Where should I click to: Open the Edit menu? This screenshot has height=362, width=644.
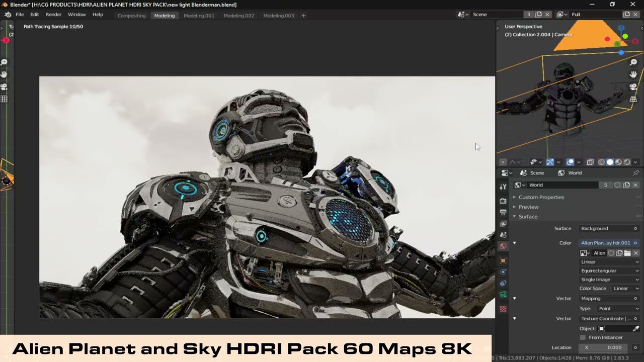point(34,15)
